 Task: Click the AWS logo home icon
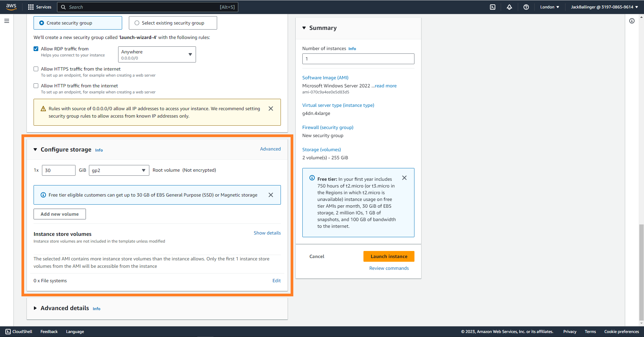click(x=11, y=7)
